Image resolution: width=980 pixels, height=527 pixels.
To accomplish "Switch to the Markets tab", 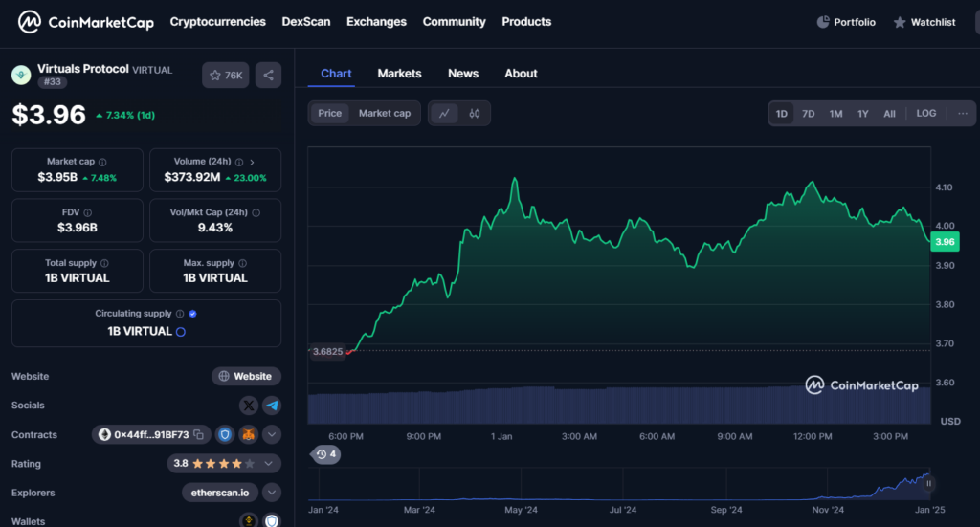I will tap(399, 74).
